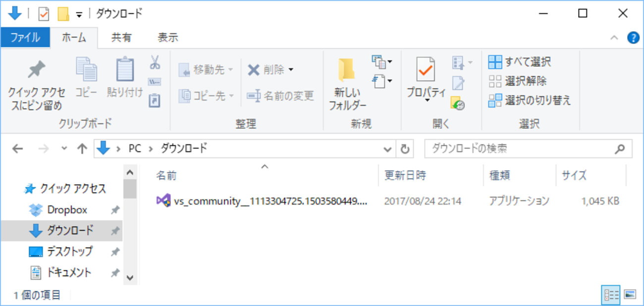Screen dimensions: 644x306
Task: Switch to Large icons view in status bar
Action: click(630, 295)
